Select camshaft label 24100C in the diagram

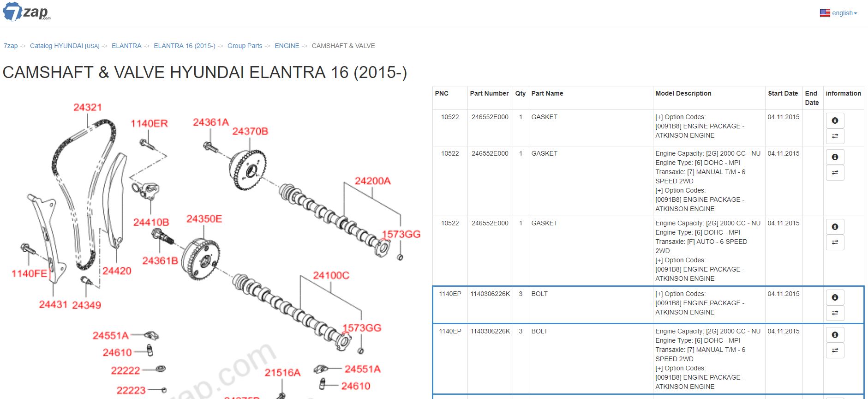coord(331,275)
